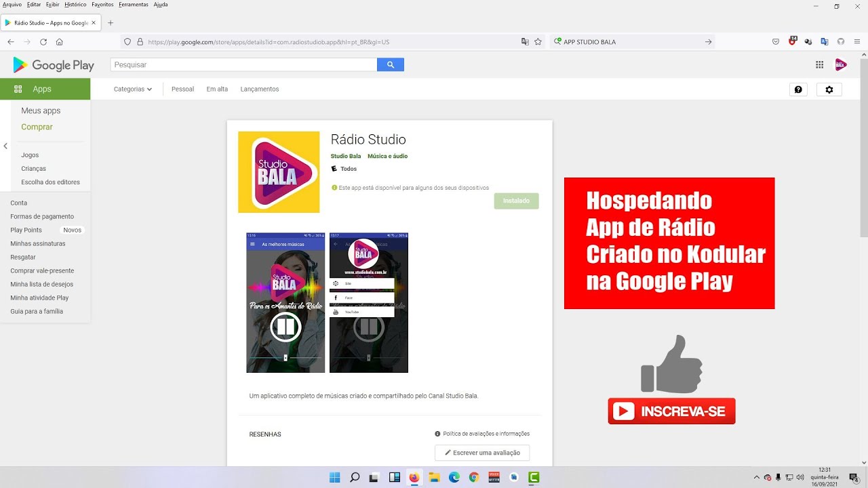Viewport: 868px width, 488px height.
Task: Open the first app screenshot thumbnail
Action: pos(285,302)
